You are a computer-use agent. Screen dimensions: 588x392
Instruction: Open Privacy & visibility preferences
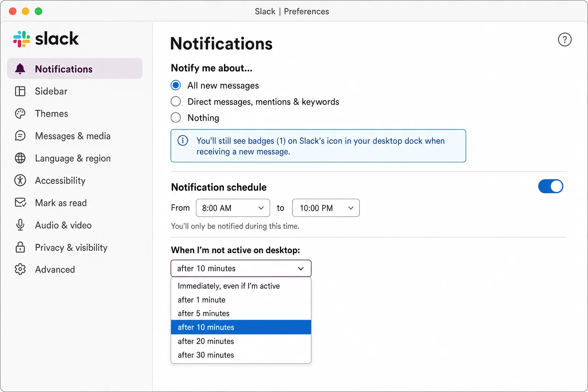click(x=75, y=247)
